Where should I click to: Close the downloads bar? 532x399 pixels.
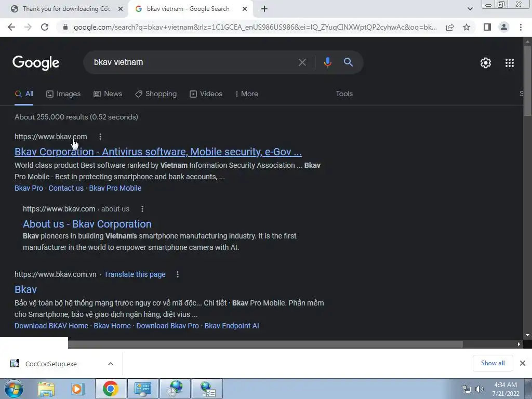[523, 363]
